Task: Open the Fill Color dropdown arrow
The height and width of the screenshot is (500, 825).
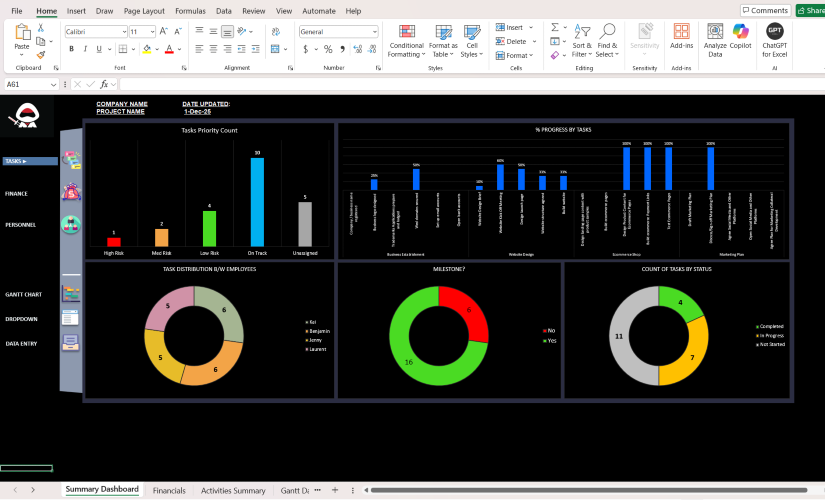Action: tap(157, 49)
